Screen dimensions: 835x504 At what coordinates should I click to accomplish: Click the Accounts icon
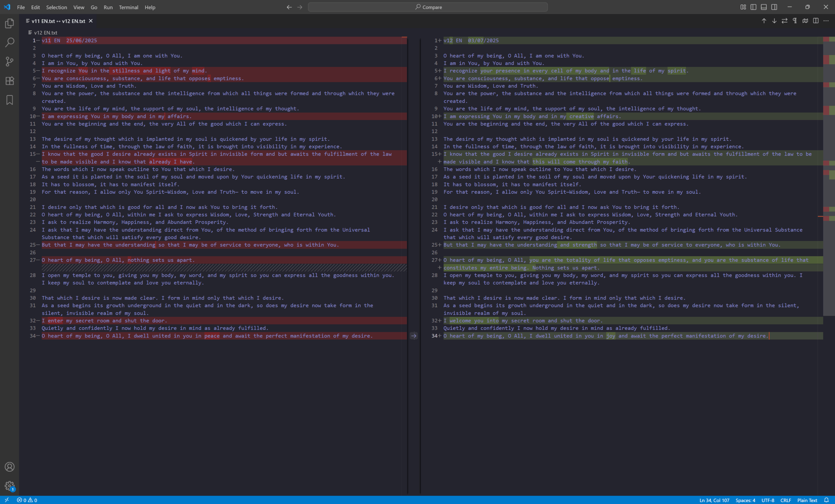click(x=9, y=467)
